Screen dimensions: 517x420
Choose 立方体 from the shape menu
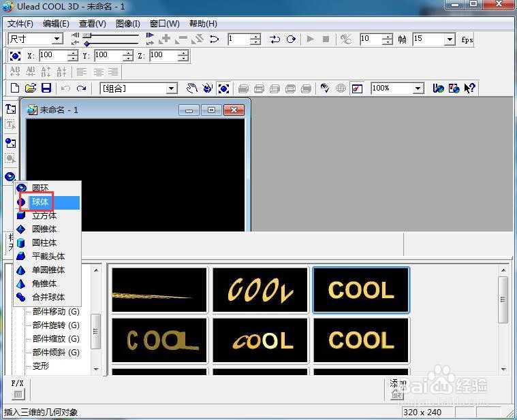tap(48, 215)
